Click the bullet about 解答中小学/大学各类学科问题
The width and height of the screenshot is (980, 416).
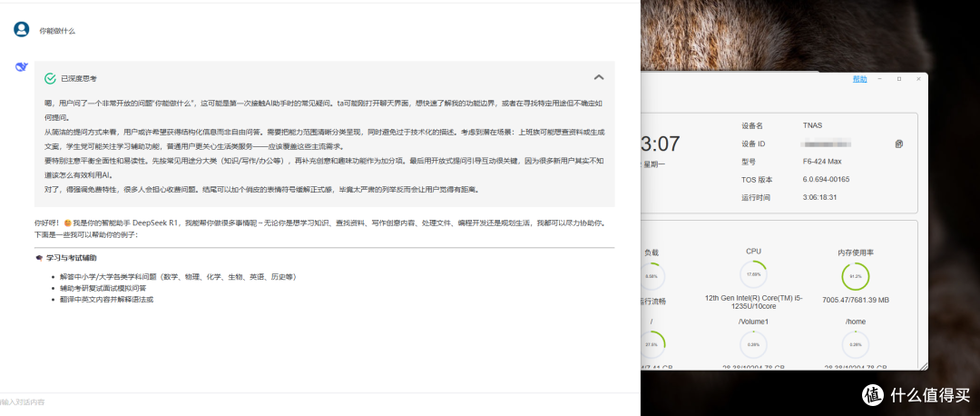coord(178,276)
